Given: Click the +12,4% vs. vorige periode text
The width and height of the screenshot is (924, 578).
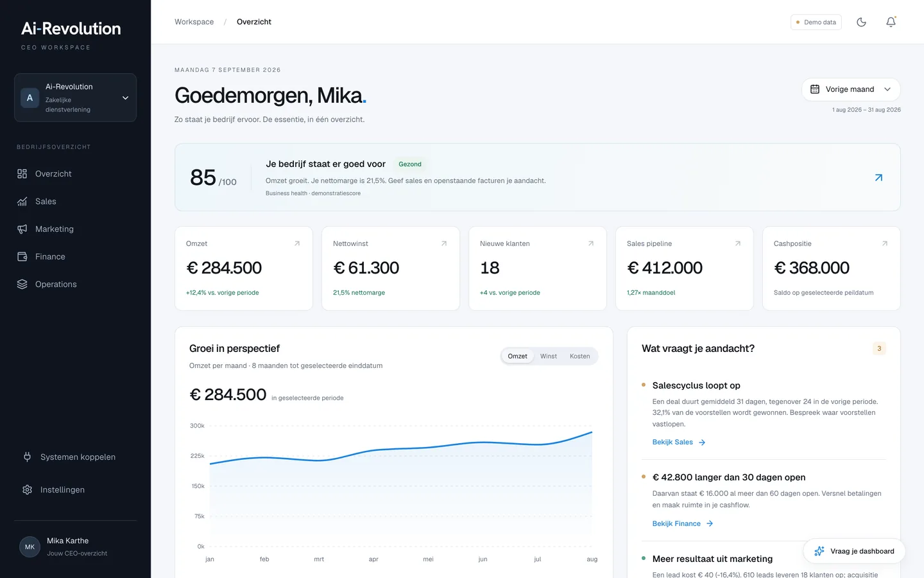Looking at the screenshot, I should 223,293.
